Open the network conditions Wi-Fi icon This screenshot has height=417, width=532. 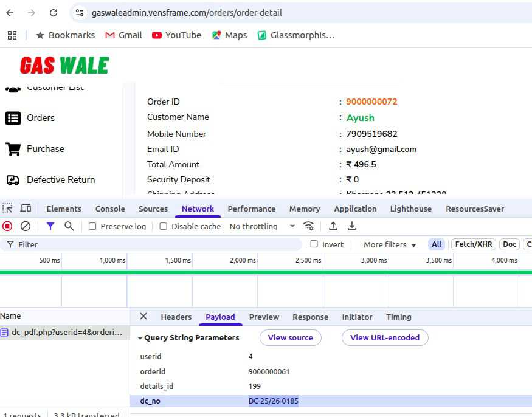pos(309,226)
